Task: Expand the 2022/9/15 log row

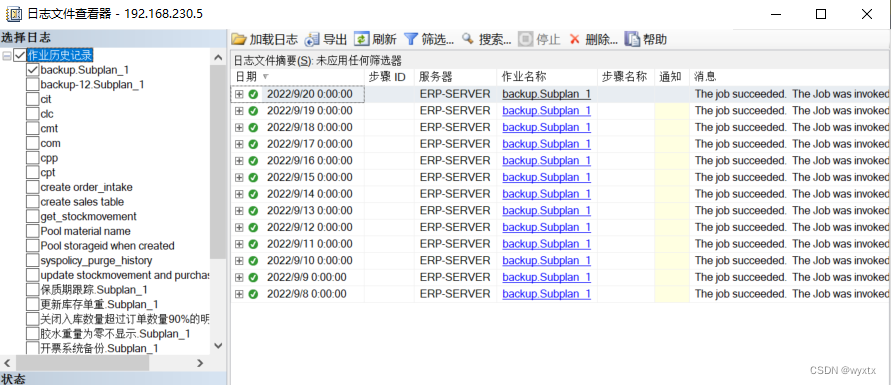Action: pos(239,178)
